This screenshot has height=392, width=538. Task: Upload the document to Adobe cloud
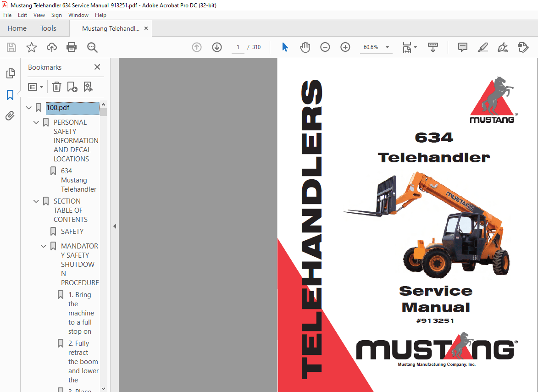(51, 47)
